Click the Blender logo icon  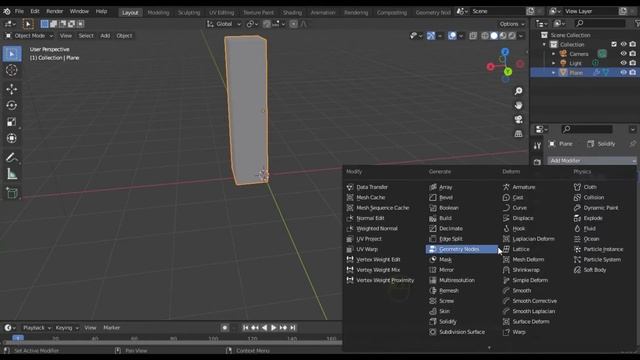click(7, 11)
